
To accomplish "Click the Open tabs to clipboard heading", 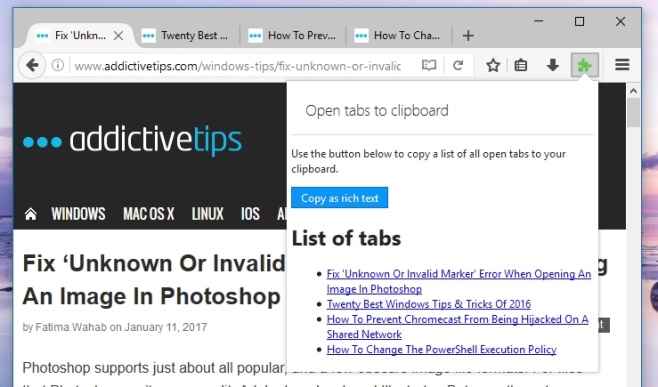I will click(x=377, y=111).
